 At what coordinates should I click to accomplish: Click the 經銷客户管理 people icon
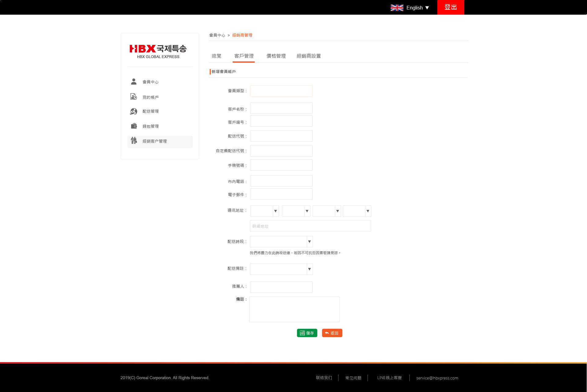pyautogui.click(x=134, y=141)
